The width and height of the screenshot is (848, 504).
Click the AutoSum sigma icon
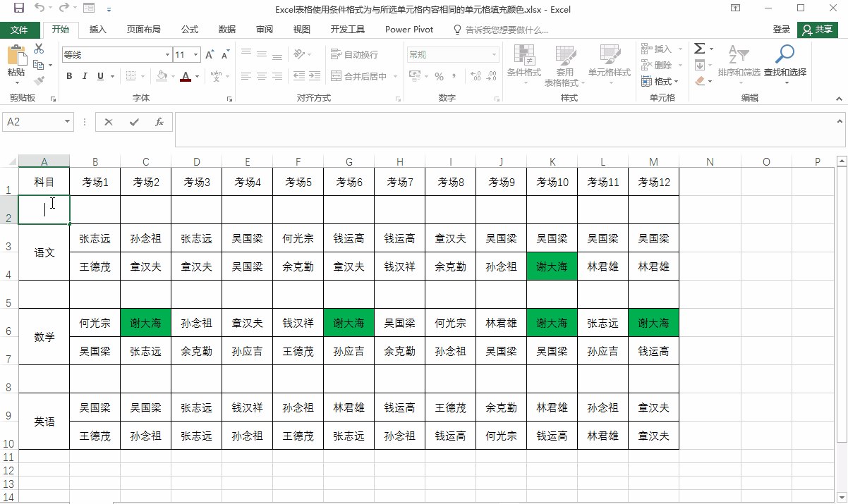(x=699, y=49)
